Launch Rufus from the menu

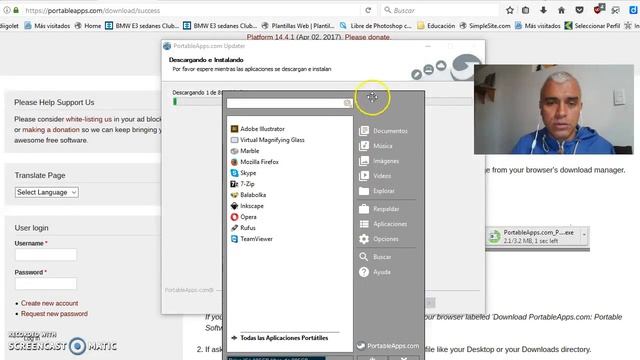(x=243, y=228)
